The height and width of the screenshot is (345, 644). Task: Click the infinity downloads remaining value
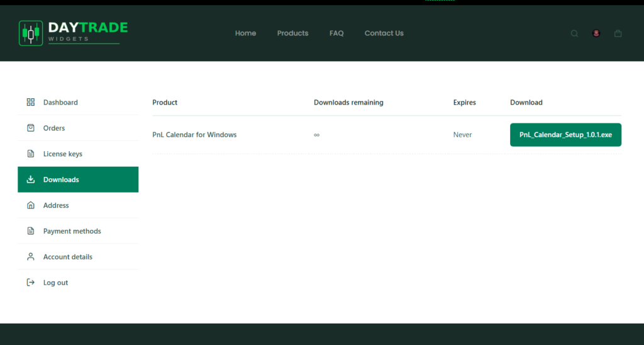(317, 135)
